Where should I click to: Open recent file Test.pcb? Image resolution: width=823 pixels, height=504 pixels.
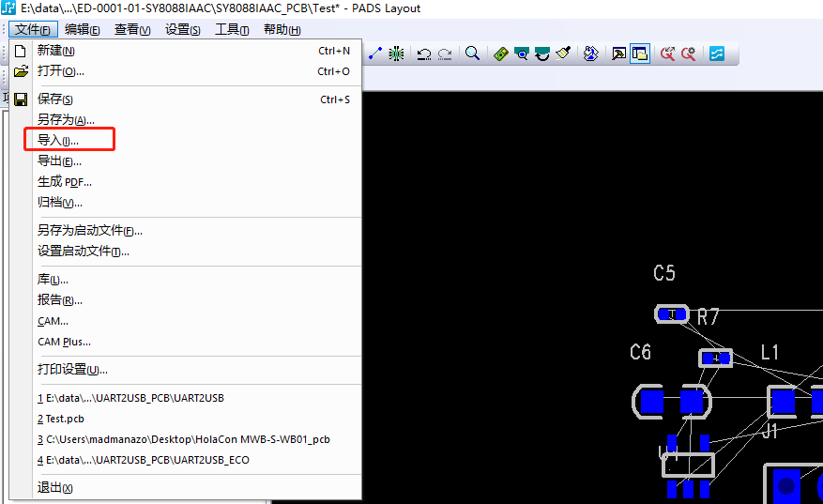click(x=61, y=419)
